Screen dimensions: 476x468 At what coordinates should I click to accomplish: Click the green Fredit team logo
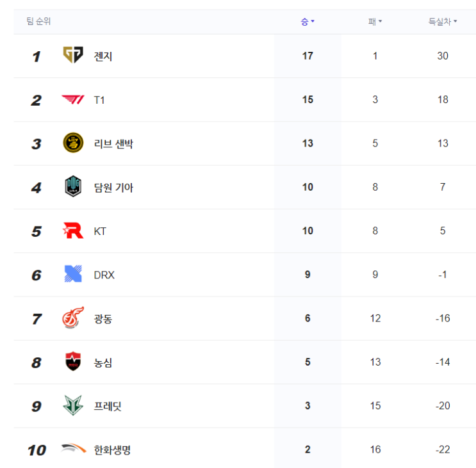coord(72,406)
